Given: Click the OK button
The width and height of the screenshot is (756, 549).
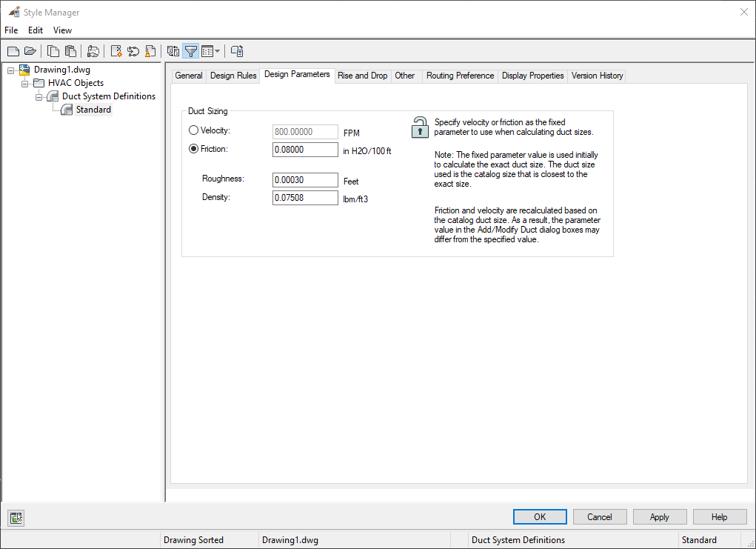Looking at the screenshot, I should (x=540, y=516).
